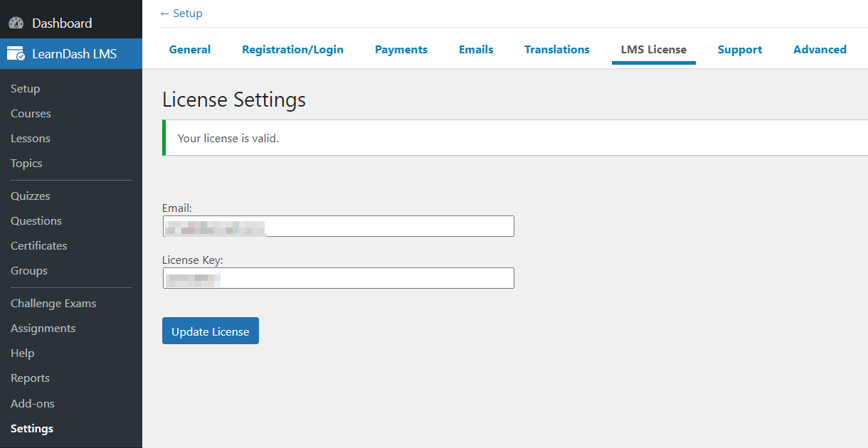The height and width of the screenshot is (448, 868).
Task: Click the License Key input field
Action: tap(338, 278)
